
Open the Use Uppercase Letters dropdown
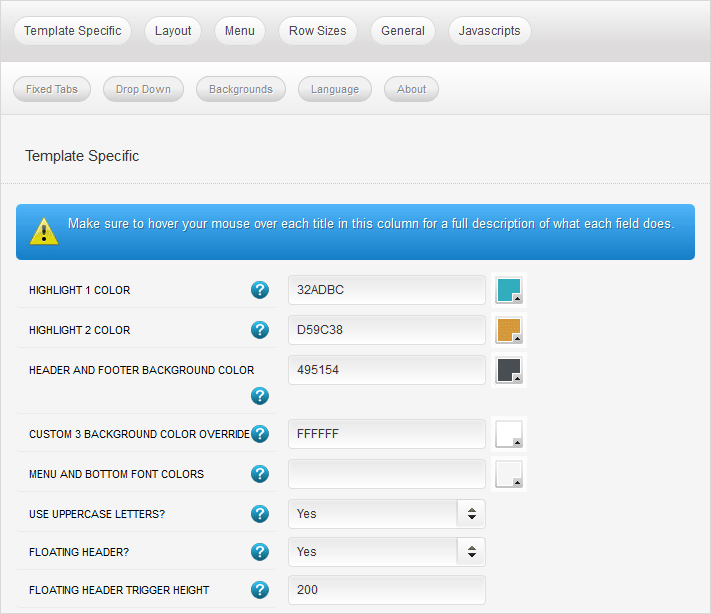[x=386, y=514]
